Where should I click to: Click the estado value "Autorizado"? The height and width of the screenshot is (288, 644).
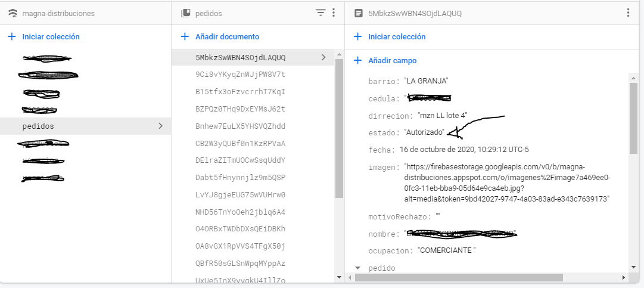(428, 132)
